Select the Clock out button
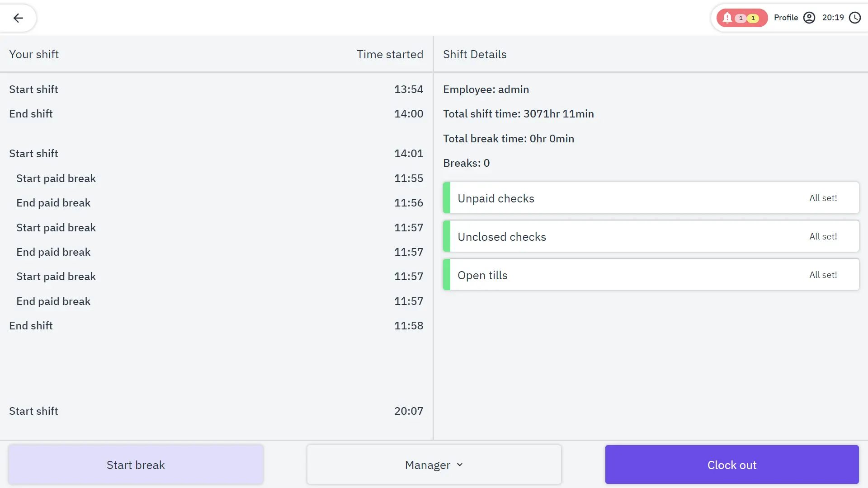This screenshot has width=868, height=488. tap(732, 465)
